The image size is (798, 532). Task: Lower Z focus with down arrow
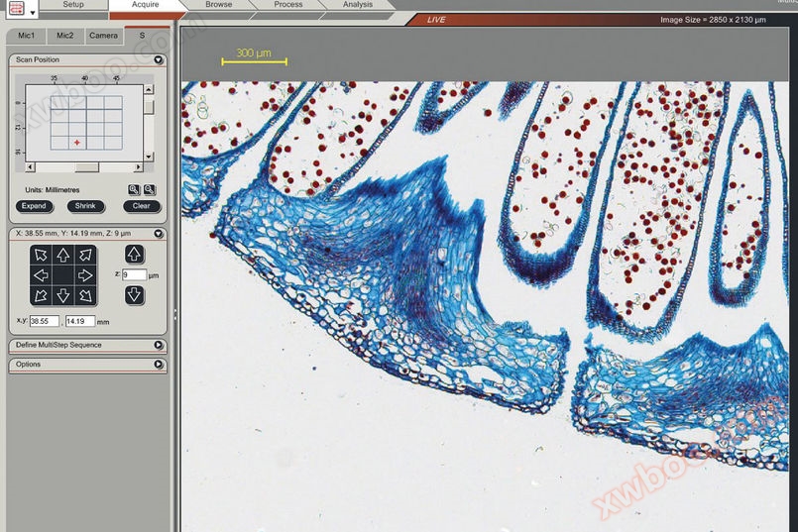134,294
